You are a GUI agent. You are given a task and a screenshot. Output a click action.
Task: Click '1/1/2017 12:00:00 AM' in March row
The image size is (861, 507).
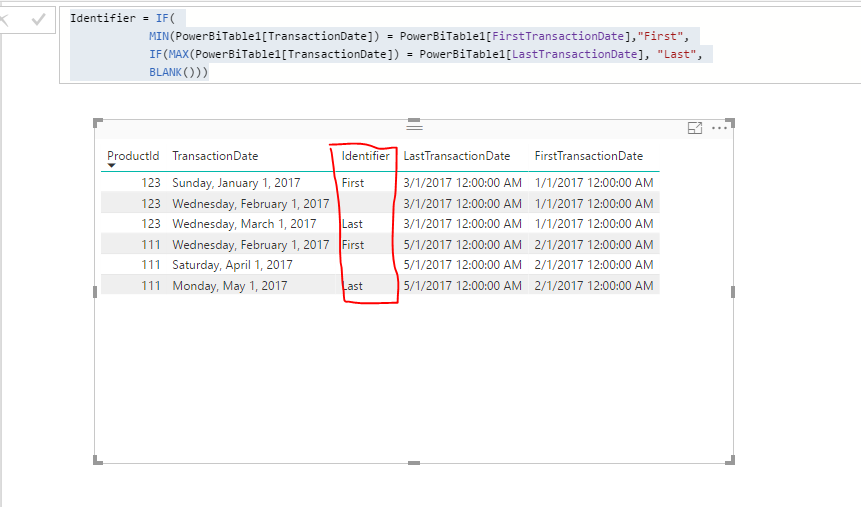[594, 224]
